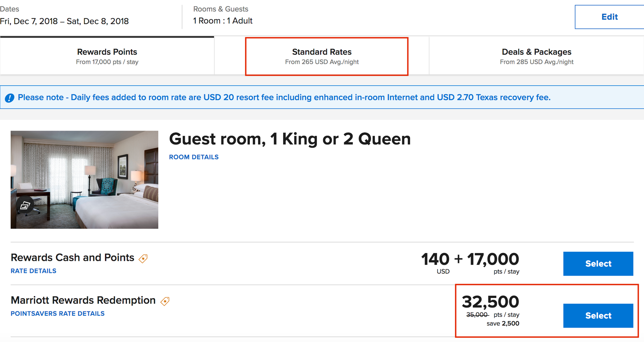Click the info icon in the fees notice
The height and width of the screenshot is (342, 644).
[x=9, y=97]
